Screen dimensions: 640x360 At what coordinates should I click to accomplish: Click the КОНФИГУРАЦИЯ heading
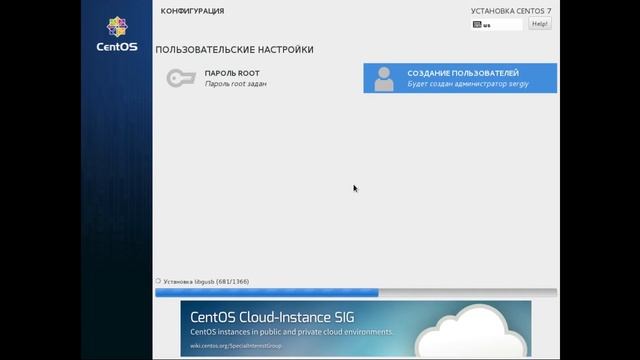(x=192, y=11)
